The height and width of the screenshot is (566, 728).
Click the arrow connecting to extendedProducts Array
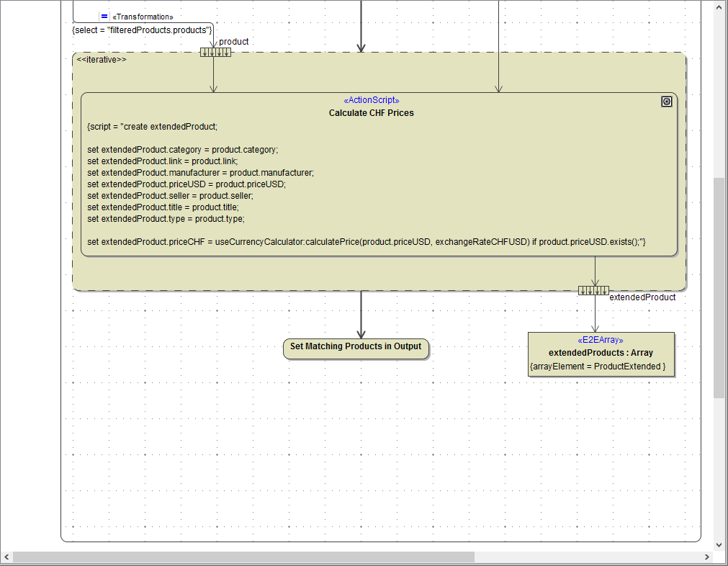(x=594, y=313)
